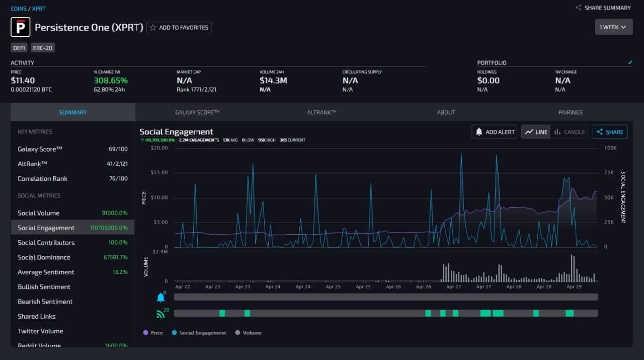Switch chart to Candle view
The height and width of the screenshot is (360, 644).
coord(569,132)
